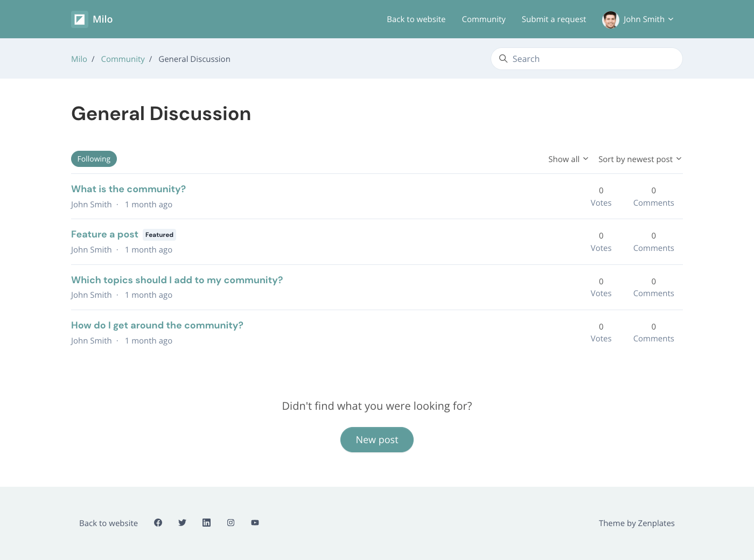Open the Twitter footer icon
This screenshot has width=754, height=560.
click(x=182, y=523)
